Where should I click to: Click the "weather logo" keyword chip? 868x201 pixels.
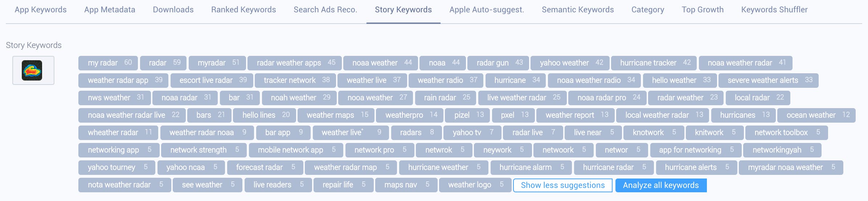pyautogui.click(x=475, y=185)
